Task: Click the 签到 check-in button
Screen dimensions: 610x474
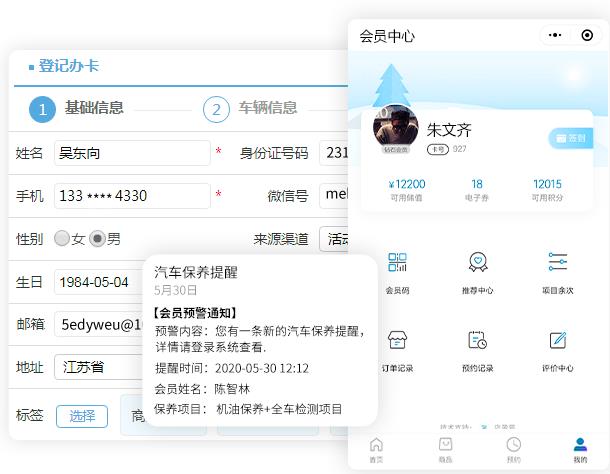Action: click(x=571, y=138)
